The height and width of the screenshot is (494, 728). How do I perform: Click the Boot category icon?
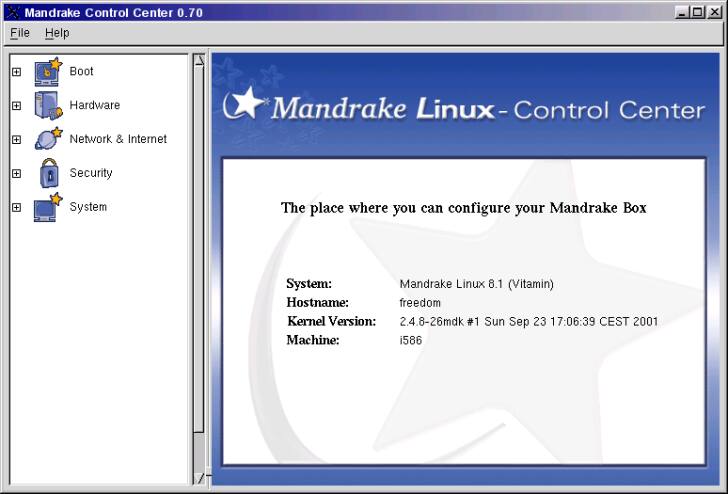(x=48, y=72)
